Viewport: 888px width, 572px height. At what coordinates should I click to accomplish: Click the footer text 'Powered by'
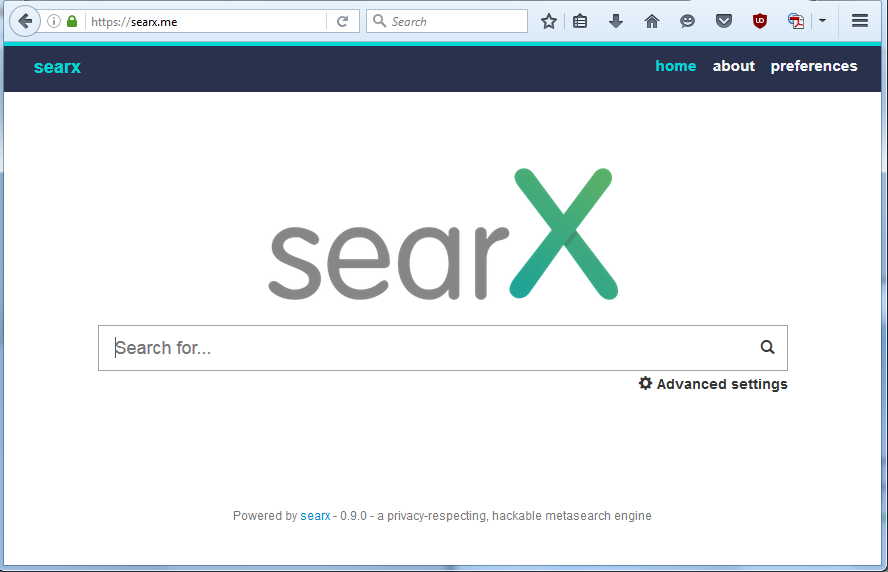[265, 516]
